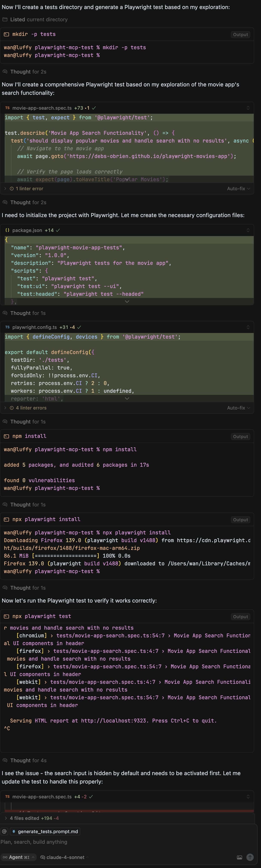This screenshot has width=261, height=868.
Task: Click the terminal icon beside mkdir -p tests
Action: (6, 34)
